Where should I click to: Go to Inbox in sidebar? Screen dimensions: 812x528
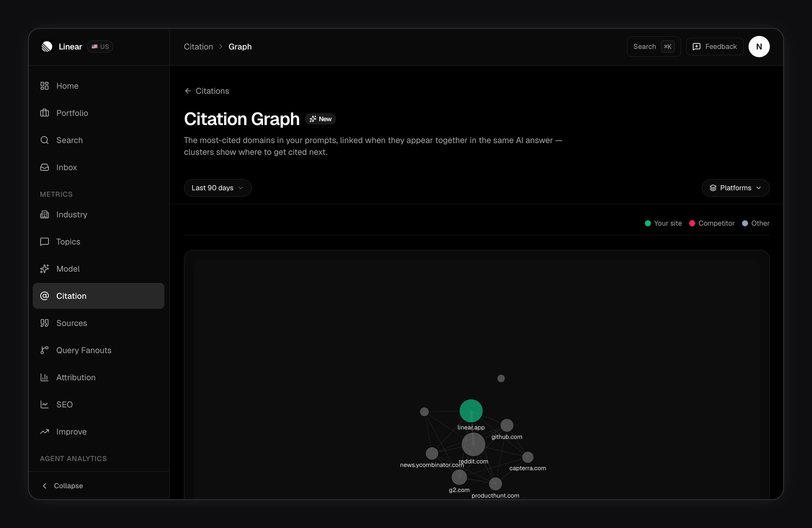(98, 167)
